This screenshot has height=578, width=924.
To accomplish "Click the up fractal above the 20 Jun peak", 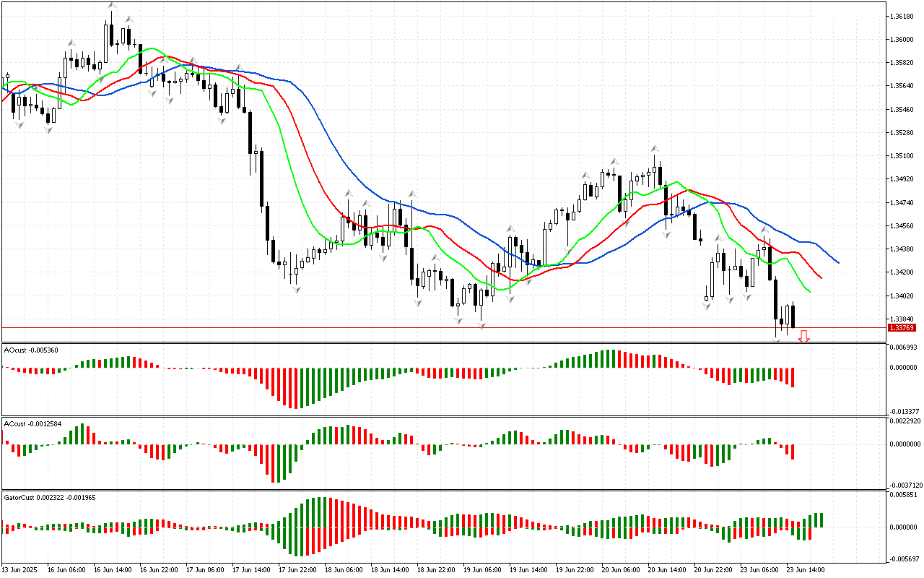I will [x=654, y=147].
